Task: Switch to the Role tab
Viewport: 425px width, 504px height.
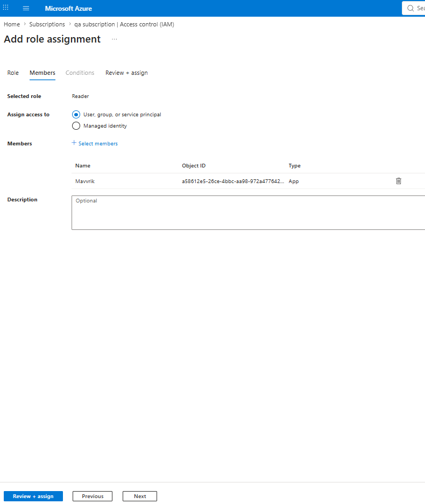Action: pyautogui.click(x=13, y=73)
